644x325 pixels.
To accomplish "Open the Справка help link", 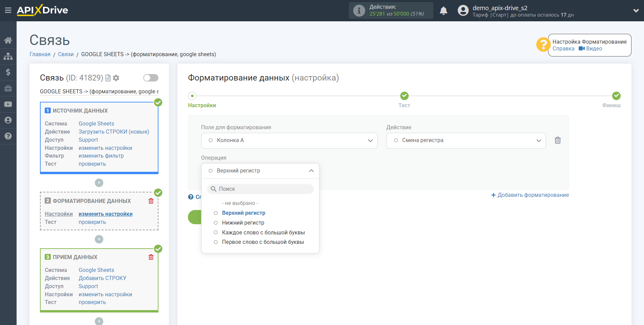I will coord(563,48).
